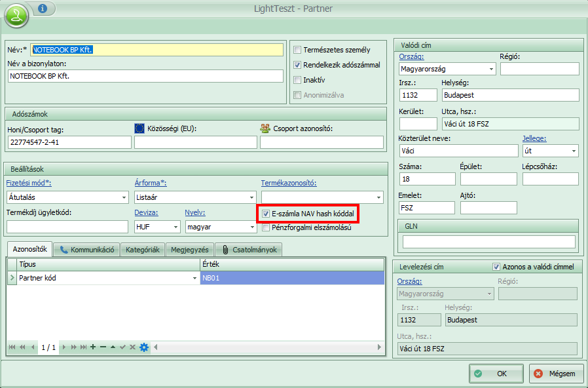Open grid settings gear icon

(144, 347)
